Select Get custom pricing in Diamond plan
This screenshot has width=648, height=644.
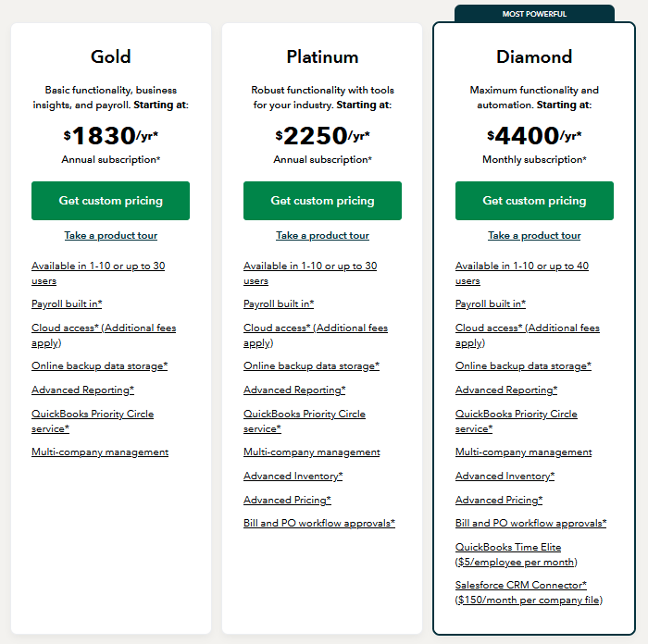point(534,201)
